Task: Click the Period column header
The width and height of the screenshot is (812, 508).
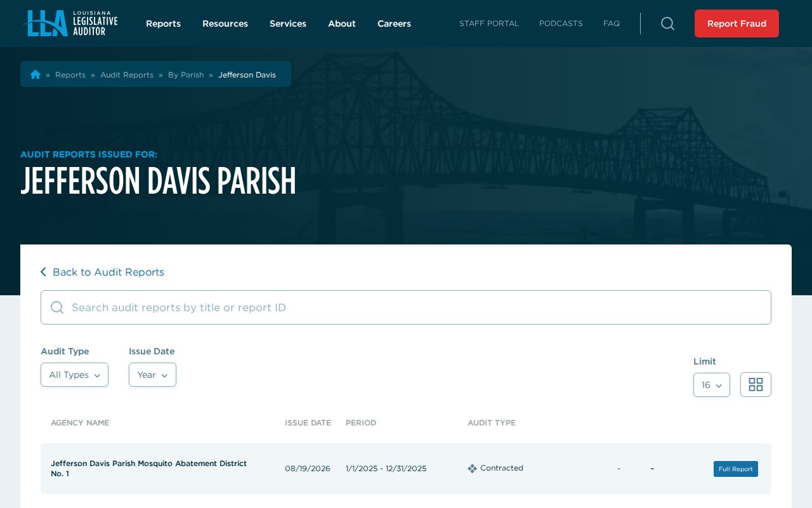Action: coord(361,423)
